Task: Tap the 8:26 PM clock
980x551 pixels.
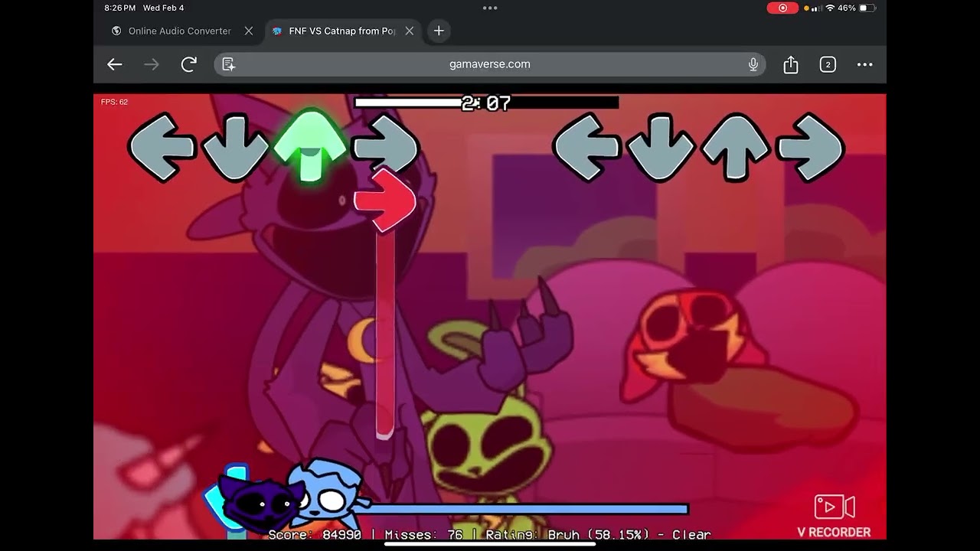Action: 120,8
